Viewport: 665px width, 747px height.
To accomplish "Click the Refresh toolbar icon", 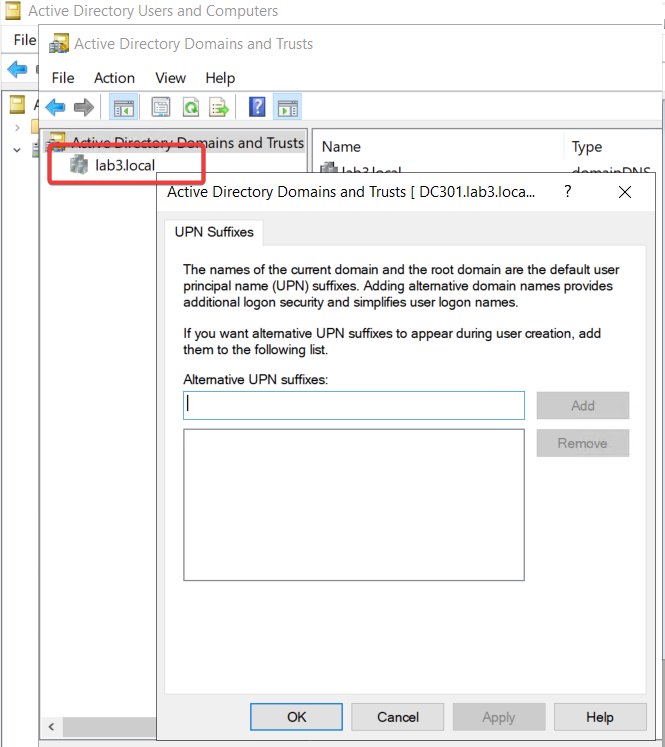I will click(x=191, y=107).
